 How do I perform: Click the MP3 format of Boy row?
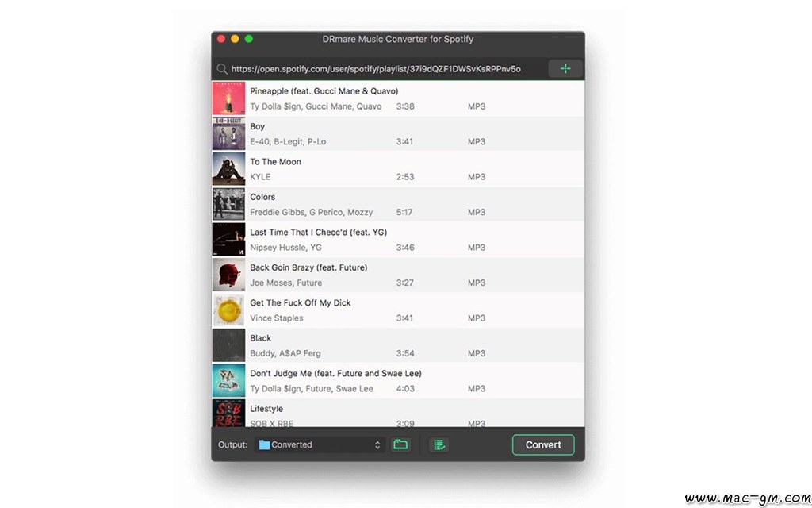pos(477,141)
